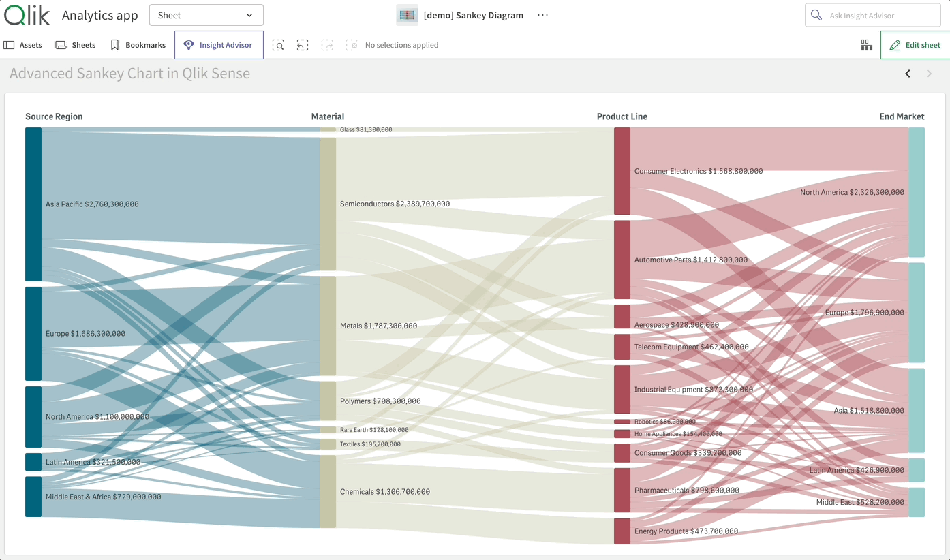950x560 pixels.
Task: Select the Rare Earth $128,100,000 node
Action: point(328,430)
